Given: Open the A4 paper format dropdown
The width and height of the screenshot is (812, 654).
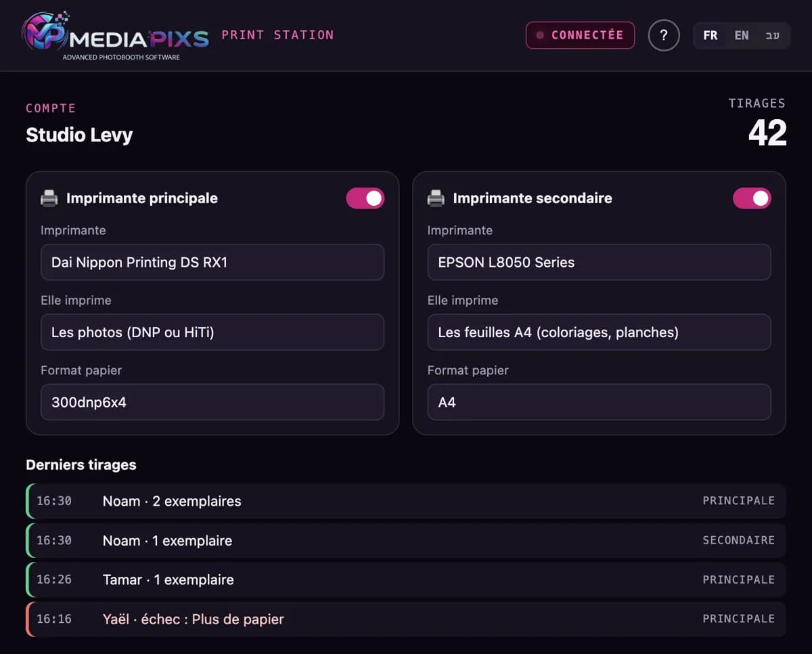Looking at the screenshot, I should [x=599, y=402].
